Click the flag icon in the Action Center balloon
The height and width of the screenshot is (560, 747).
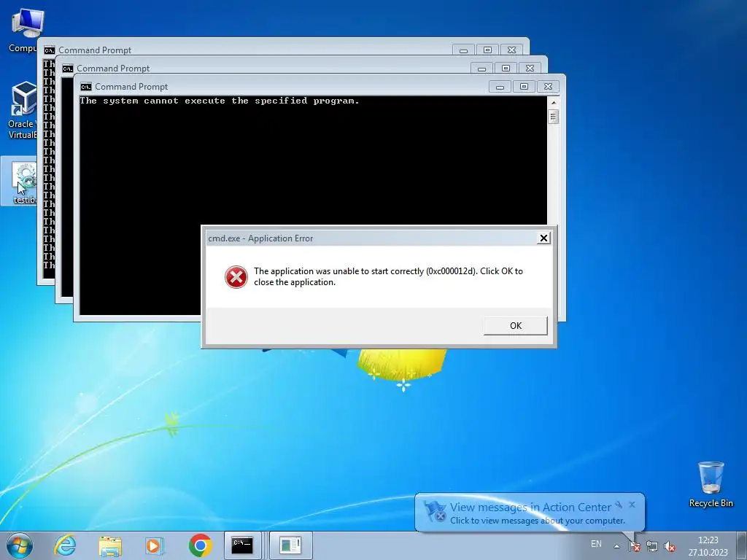click(x=435, y=511)
